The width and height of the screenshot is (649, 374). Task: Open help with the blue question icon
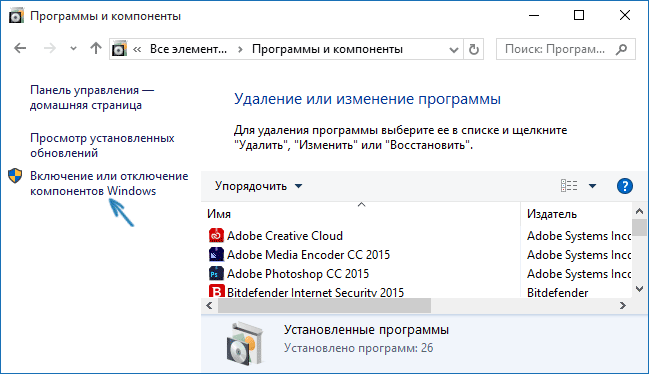tap(625, 186)
